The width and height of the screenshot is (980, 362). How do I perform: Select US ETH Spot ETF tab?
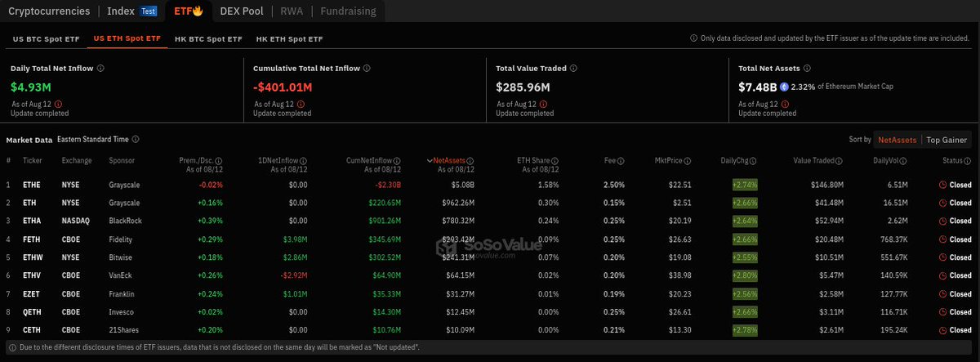(127, 38)
